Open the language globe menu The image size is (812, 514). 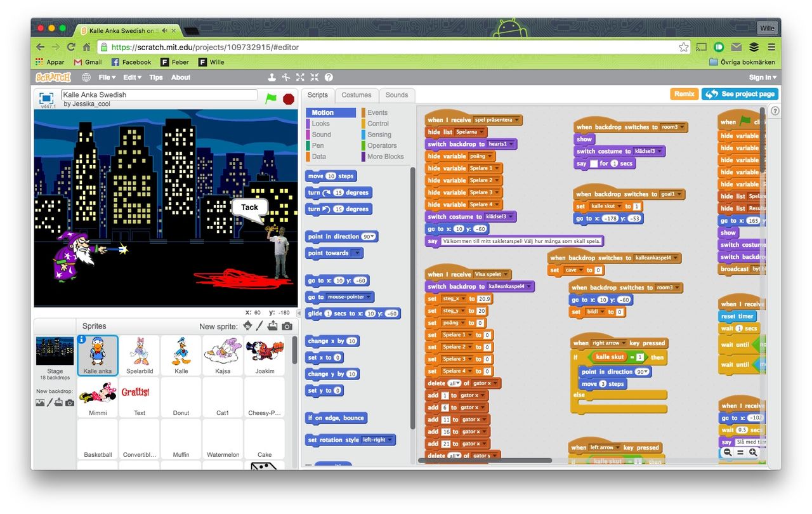pos(86,77)
